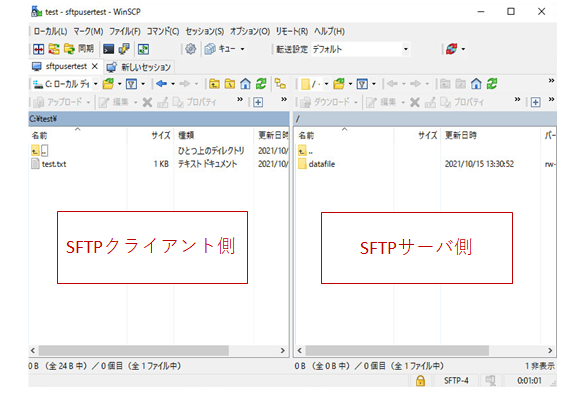Click remote pane open directory folder icon
This screenshot has width=581, height=401.
point(339,84)
